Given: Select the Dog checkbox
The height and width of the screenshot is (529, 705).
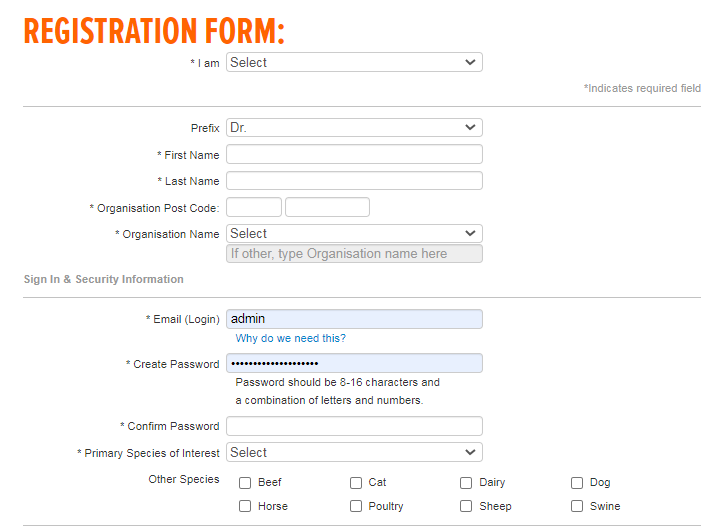Looking at the screenshot, I should pyautogui.click(x=577, y=483).
